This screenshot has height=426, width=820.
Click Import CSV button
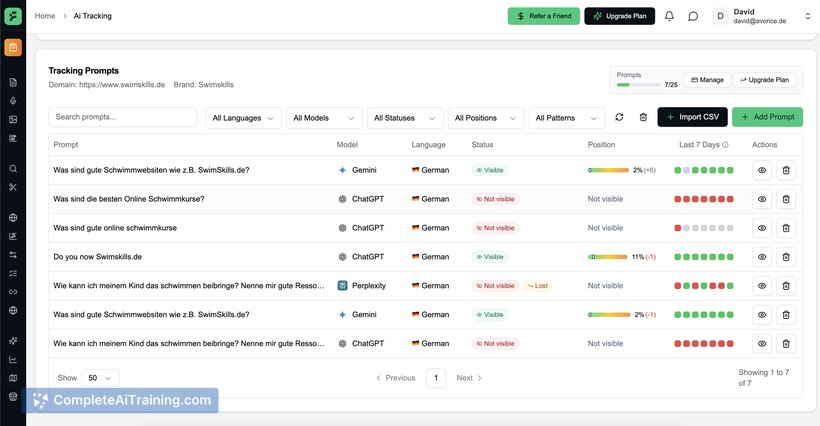[692, 117]
